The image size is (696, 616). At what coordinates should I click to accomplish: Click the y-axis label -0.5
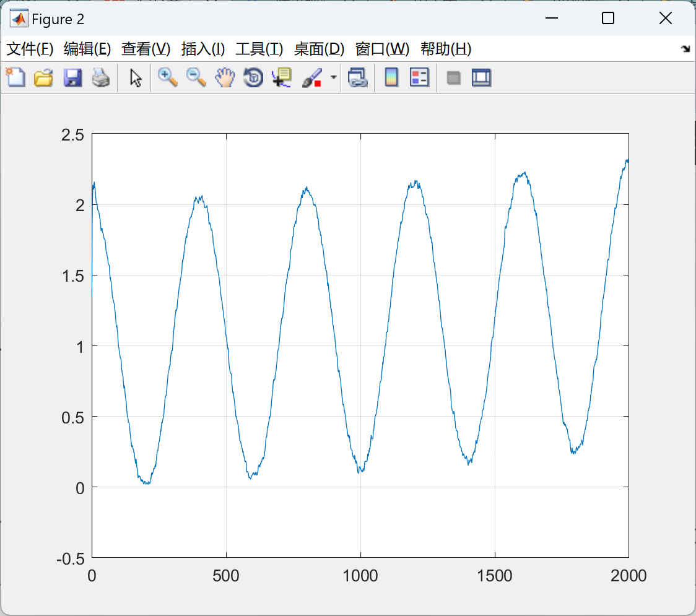tap(71, 559)
